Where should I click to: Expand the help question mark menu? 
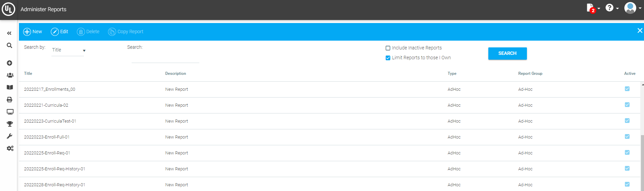pyautogui.click(x=612, y=8)
